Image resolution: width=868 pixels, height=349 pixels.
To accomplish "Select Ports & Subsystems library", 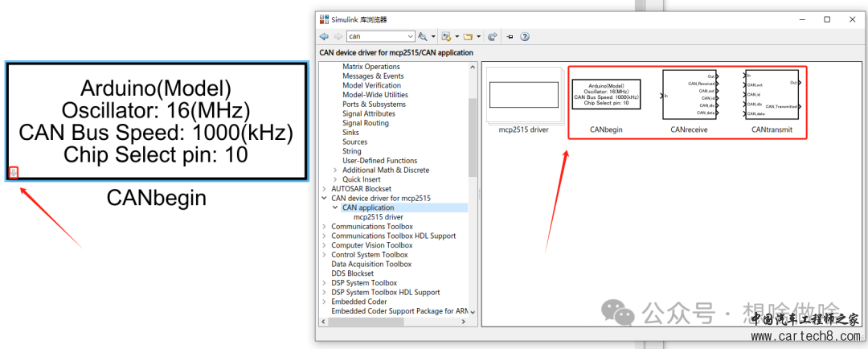I will 374,105.
